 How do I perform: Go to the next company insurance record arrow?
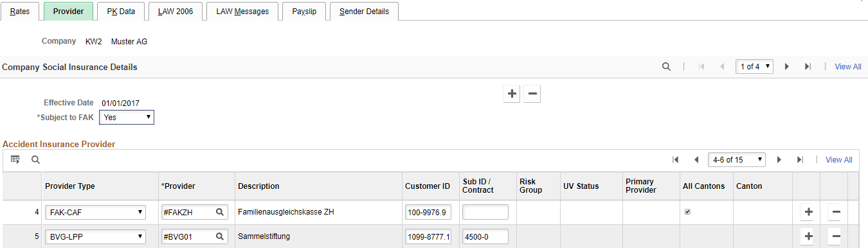click(x=787, y=67)
